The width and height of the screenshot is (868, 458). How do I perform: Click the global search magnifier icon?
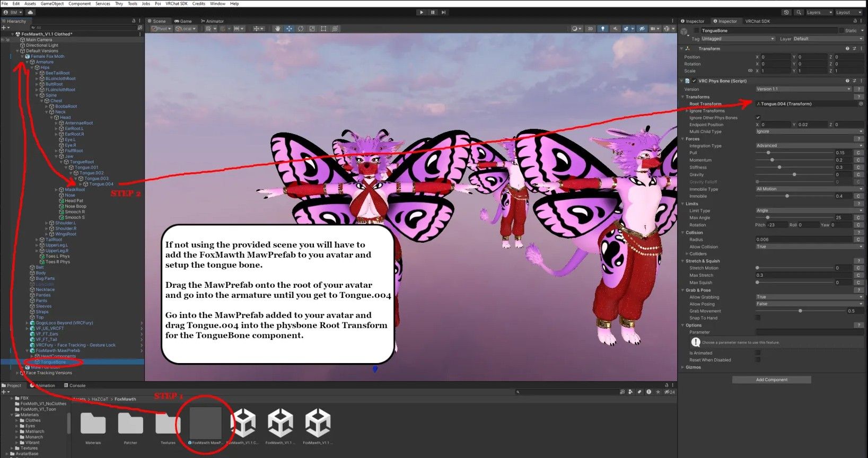coord(799,12)
